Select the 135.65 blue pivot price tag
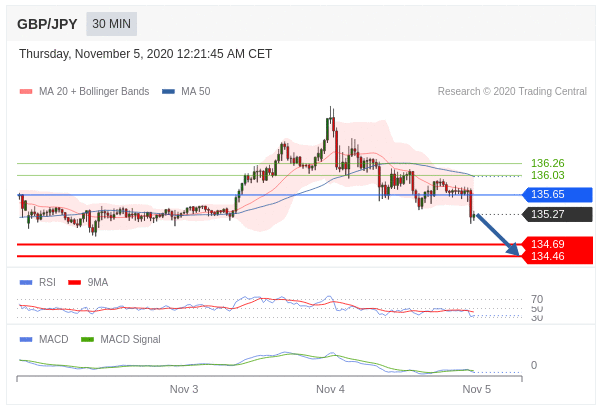599x409 pixels. pyautogui.click(x=557, y=194)
